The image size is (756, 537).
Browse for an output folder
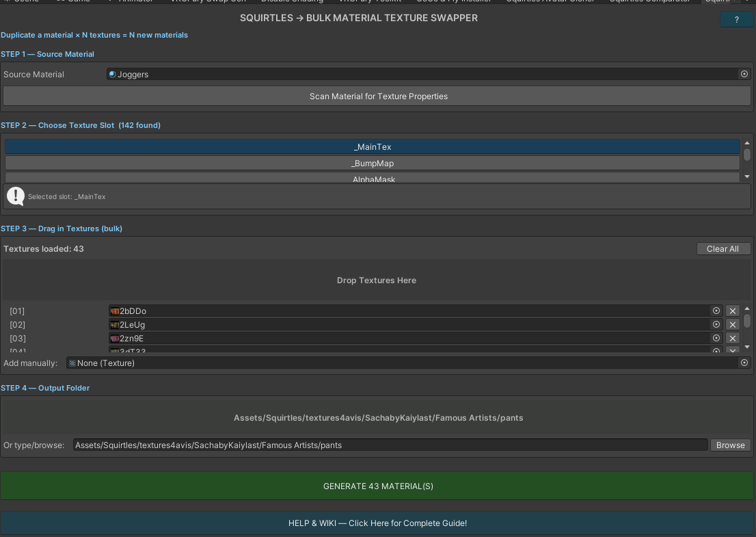(x=730, y=445)
